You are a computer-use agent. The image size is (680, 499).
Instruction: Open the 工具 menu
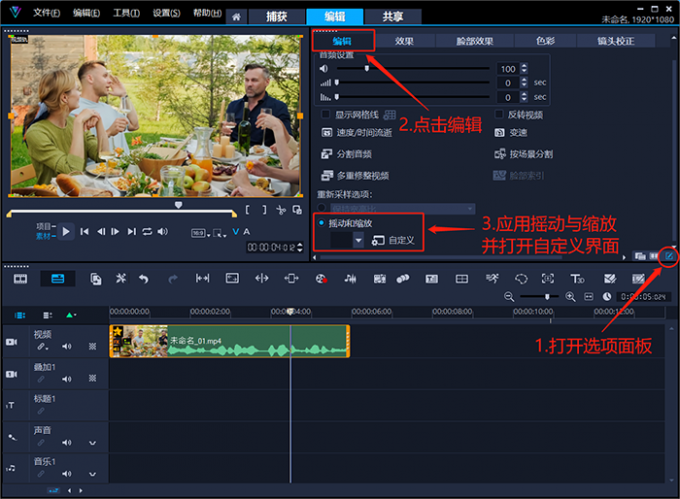(126, 13)
